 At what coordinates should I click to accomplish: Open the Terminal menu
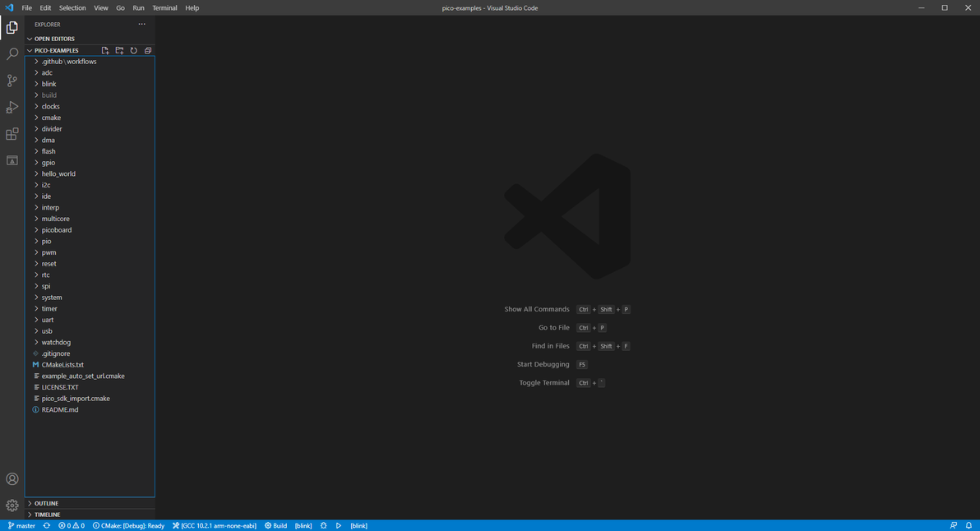point(164,8)
